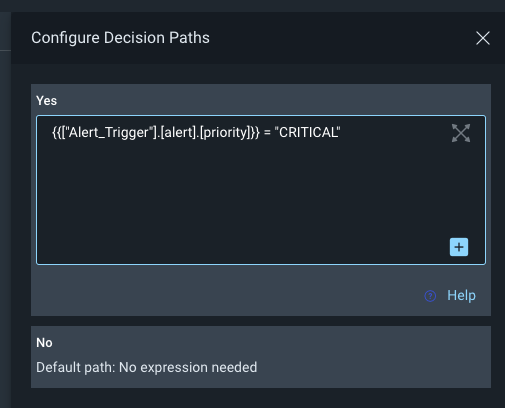Screen dimensions: 505x408
Task: Click the circled question mark help icon
Action: pyautogui.click(x=430, y=296)
